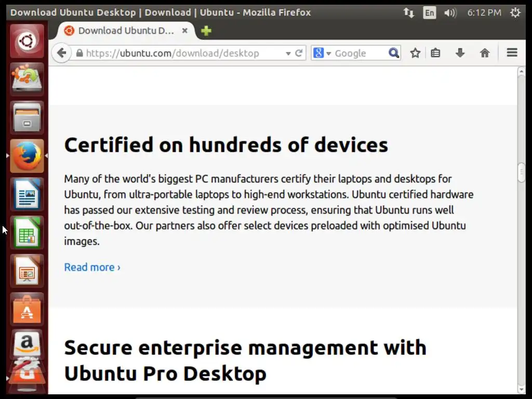Select the Download Ubuntu Desktop tab

point(126,31)
